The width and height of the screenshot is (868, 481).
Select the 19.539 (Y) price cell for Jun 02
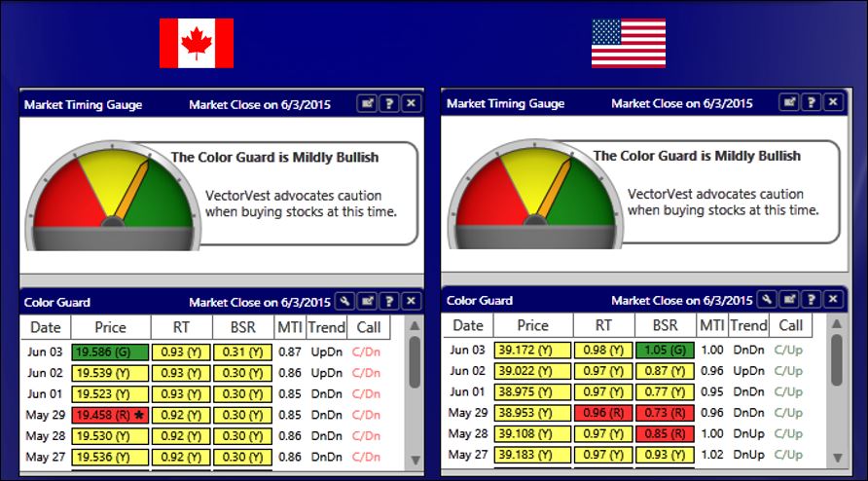(x=110, y=373)
